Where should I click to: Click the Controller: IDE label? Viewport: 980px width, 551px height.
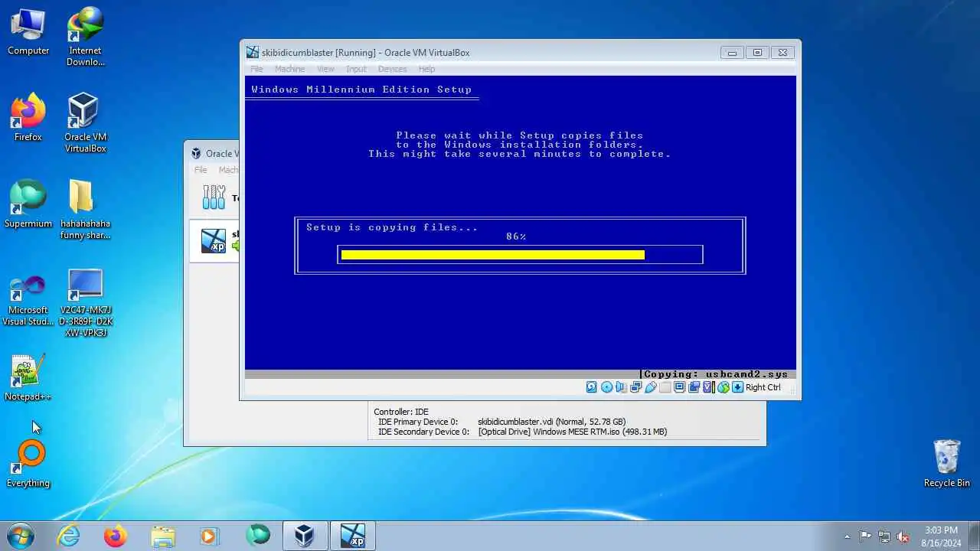coord(401,412)
